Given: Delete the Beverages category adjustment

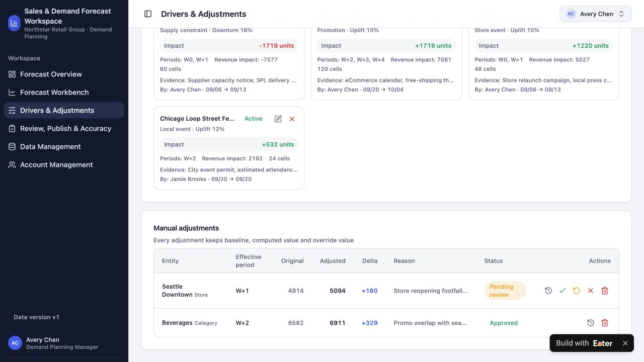Looking at the screenshot, I should 605,323.
